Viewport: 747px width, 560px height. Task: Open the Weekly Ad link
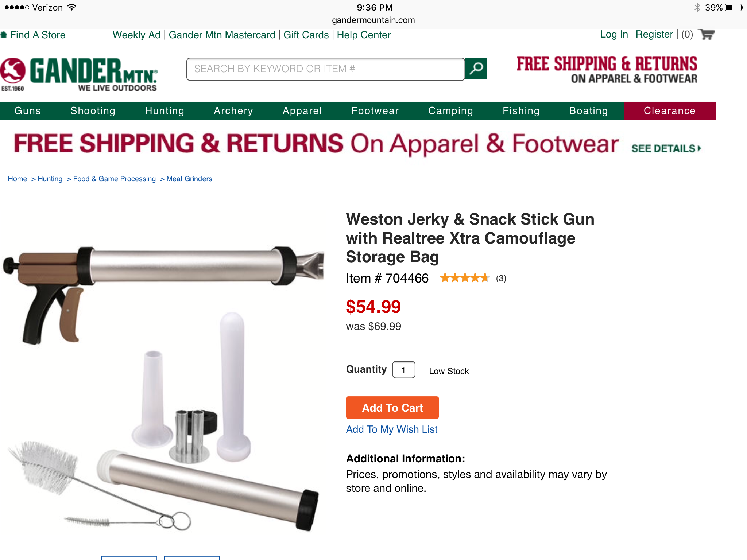(136, 35)
